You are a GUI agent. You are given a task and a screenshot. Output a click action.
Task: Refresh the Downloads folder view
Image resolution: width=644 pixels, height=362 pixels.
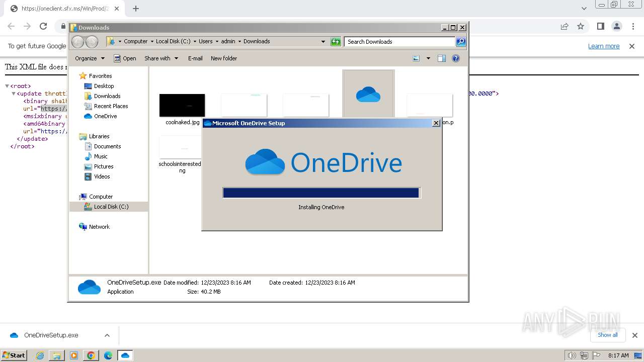point(336,42)
